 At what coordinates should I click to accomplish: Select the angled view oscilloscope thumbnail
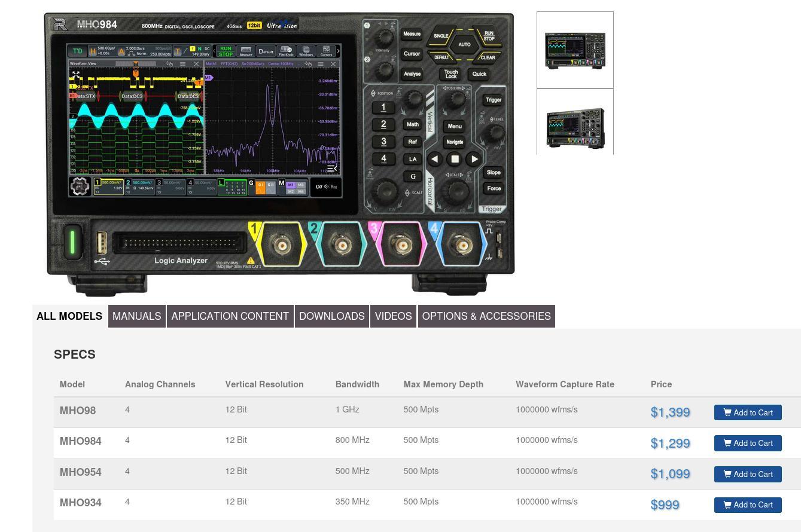pos(575,127)
